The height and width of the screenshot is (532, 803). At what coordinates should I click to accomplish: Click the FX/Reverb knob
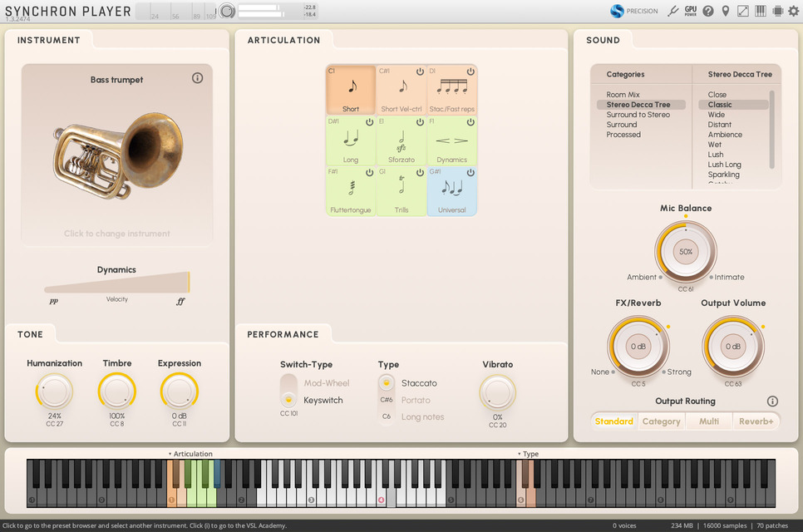click(638, 347)
